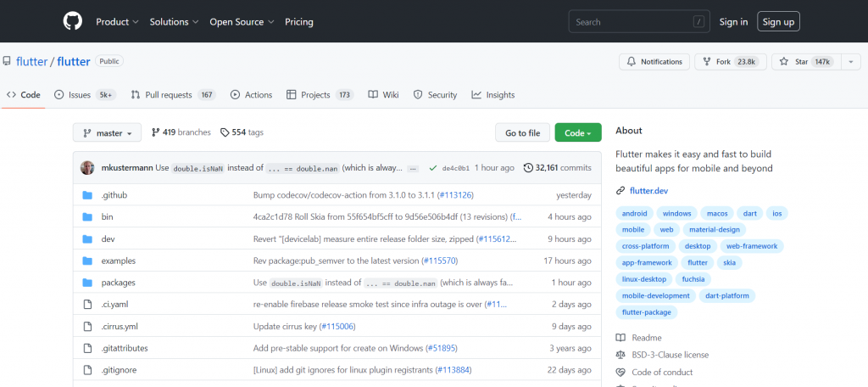Click the repository book icon beside flutter
The height and width of the screenshot is (387, 868).
7,62
